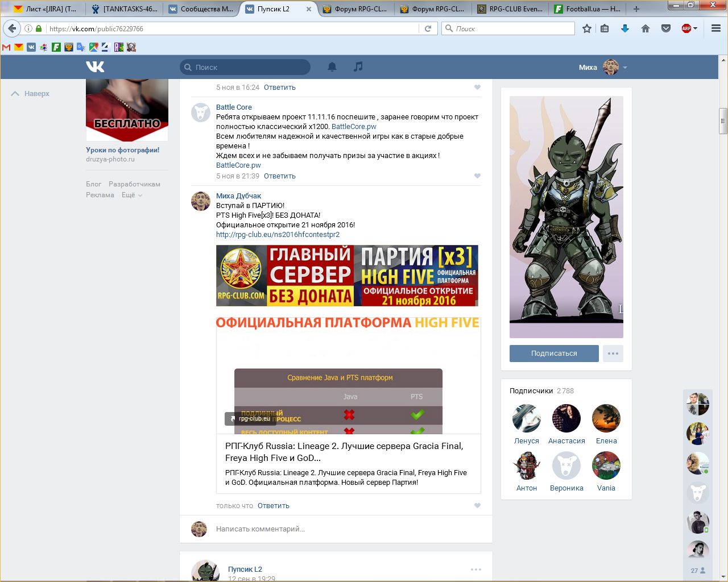The height and width of the screenshot is (582, 728).
Task: Click the VK logo in the header
Action: click(96, 67)
